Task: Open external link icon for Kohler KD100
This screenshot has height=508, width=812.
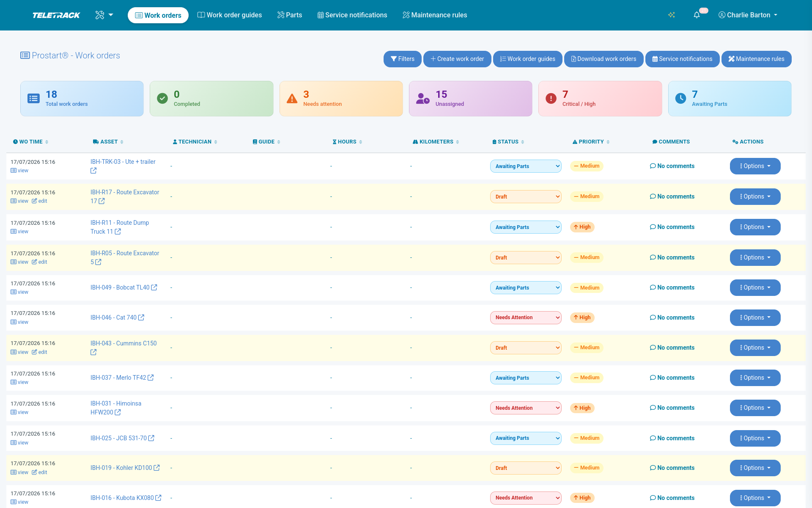Action: 157,468
